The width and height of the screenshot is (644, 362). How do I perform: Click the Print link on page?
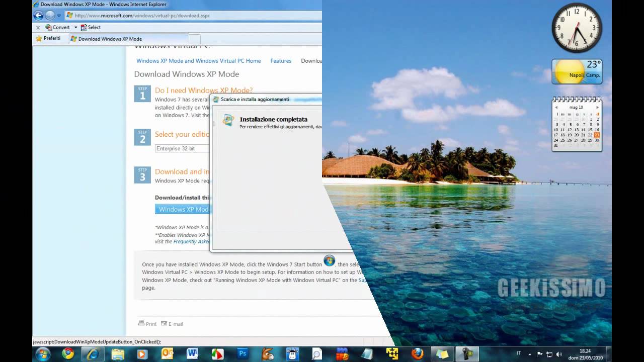pyautogui.click(x=147, y=324)
